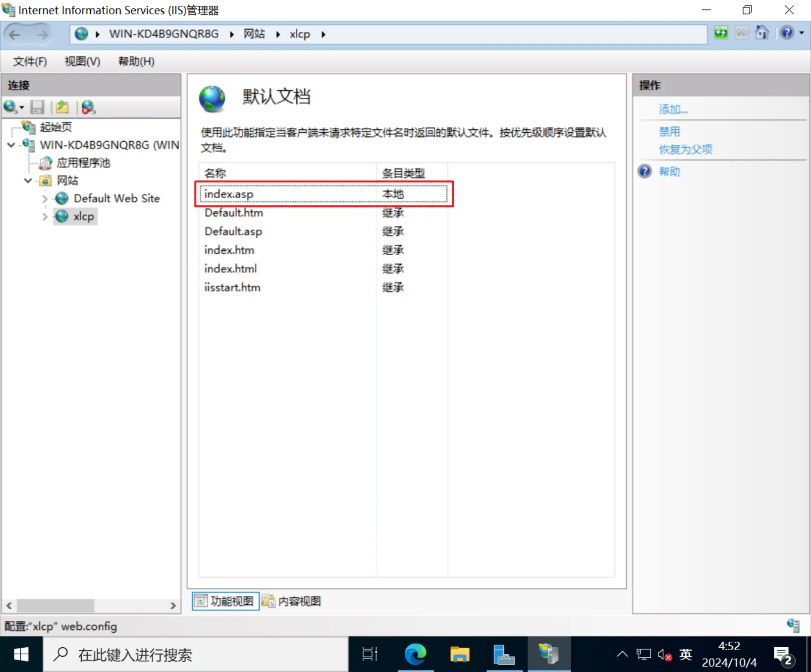
Task: Open Task View from taskbar
Action: coord(370,655)
